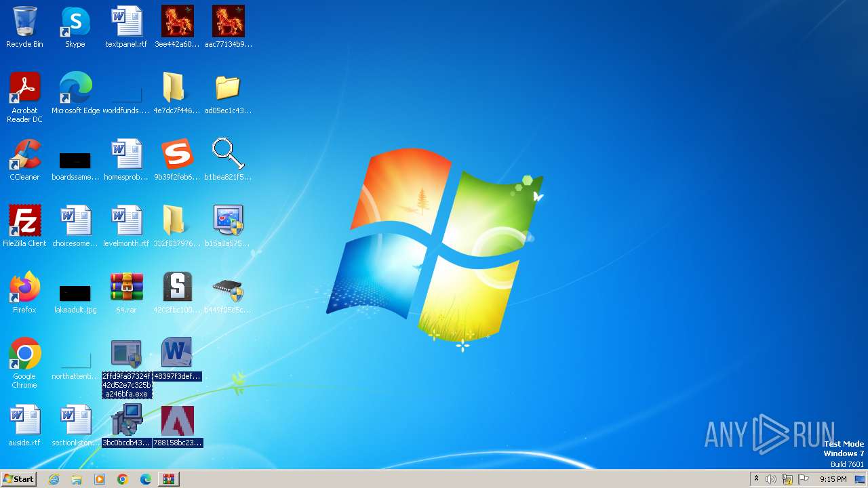Viewport: 868px width, 488px height.
Task: Open the network status tray icon
Action: click(787, 479)
